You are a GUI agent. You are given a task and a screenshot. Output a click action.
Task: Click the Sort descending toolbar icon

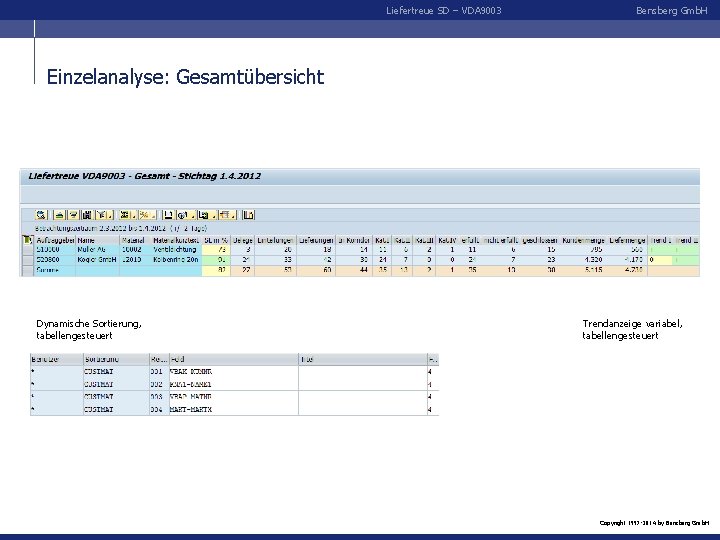pyautogui.click(x=73, y=215)
